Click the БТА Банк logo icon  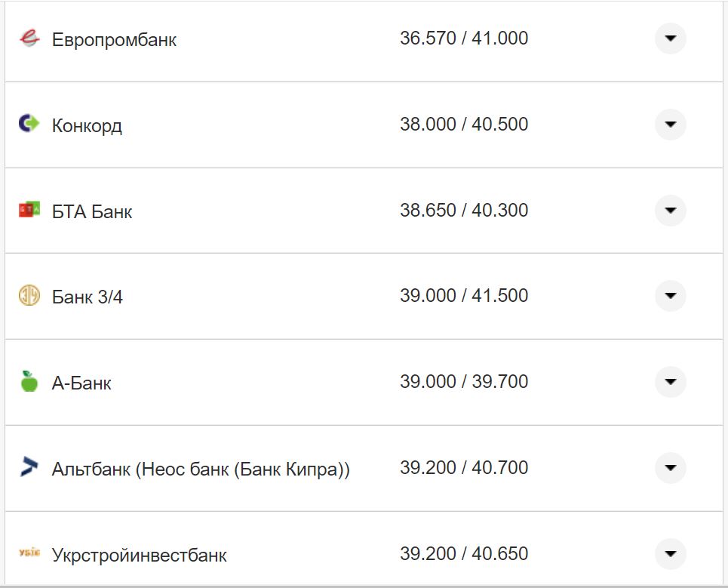point(29,210)
